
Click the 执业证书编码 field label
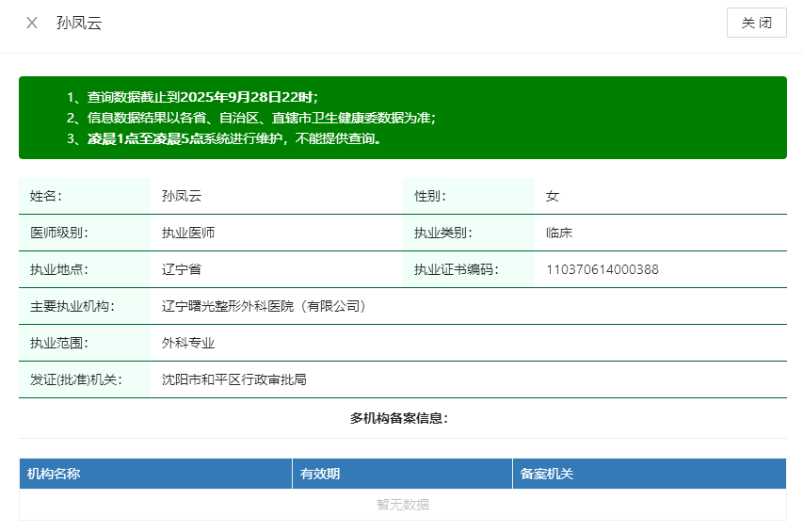click(456, 269)
